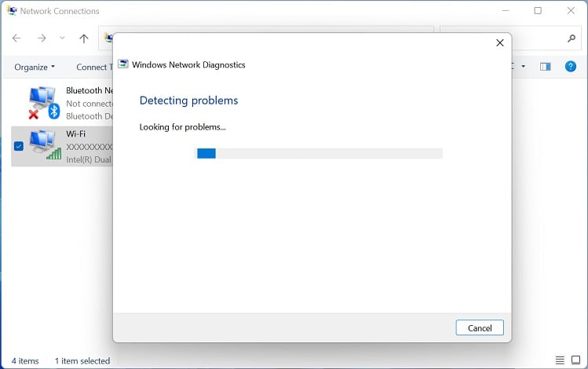Click the search magnifier icon
588x369 pixels.
point(572,38)
